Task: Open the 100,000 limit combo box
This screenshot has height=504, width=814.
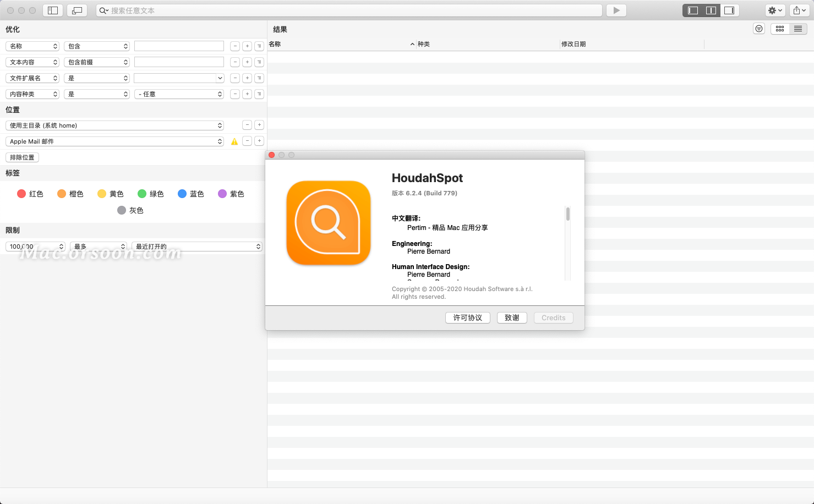Action: point(35,246)
